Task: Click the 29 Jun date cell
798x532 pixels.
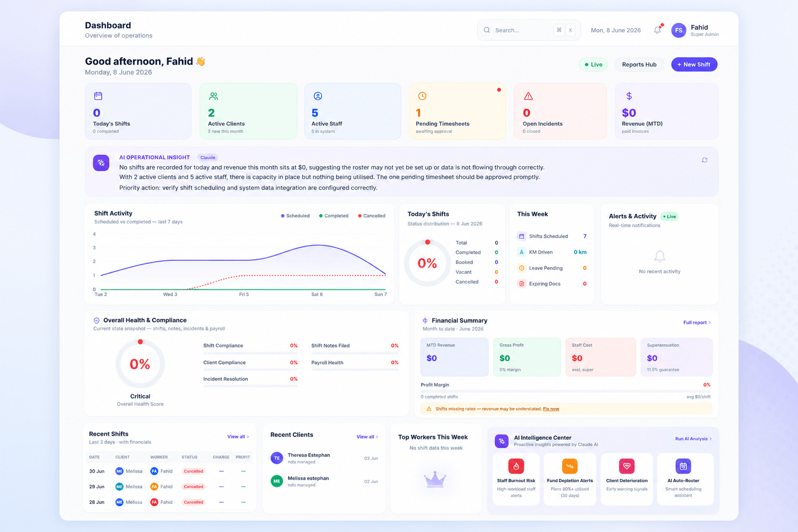Action: 97,487
